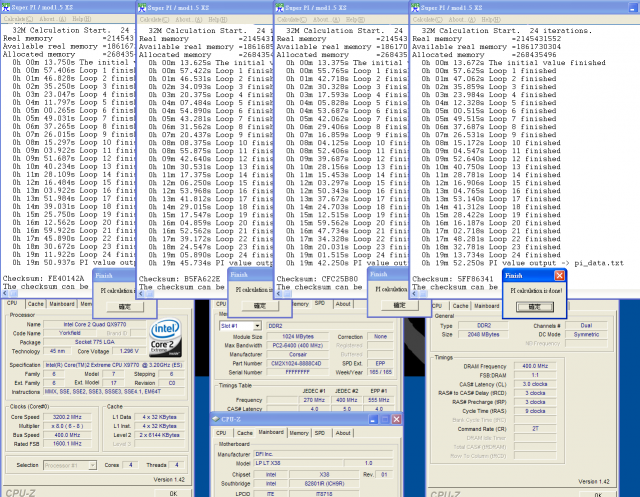Select the CPU tab in the processor CPU-Z window
The width and height of the screenshot is (640, 497).
[x=12, y=303]
